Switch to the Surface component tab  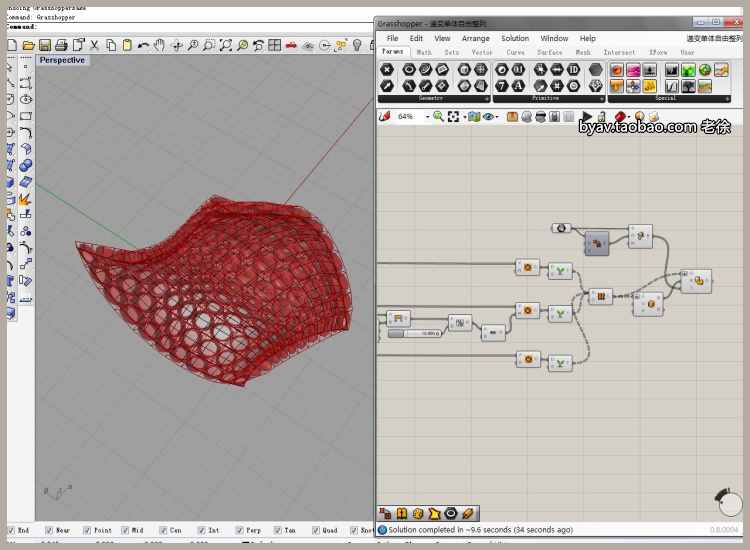[549, 52]
